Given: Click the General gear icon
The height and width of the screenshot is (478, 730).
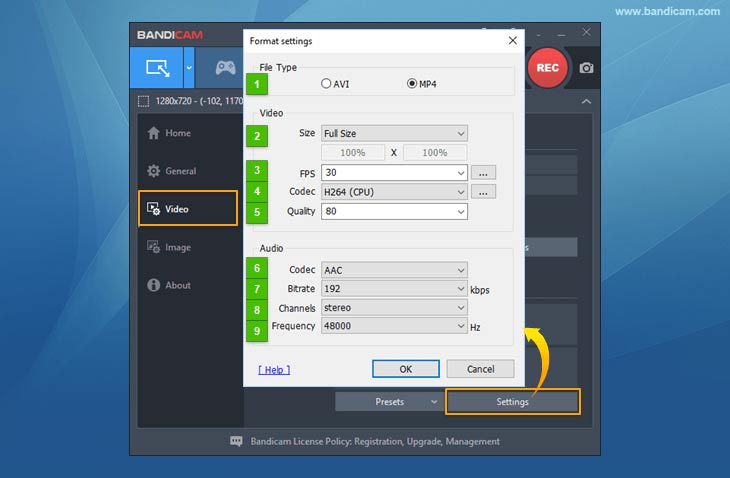Looking at the screenshot, I should tap(154, 171).
